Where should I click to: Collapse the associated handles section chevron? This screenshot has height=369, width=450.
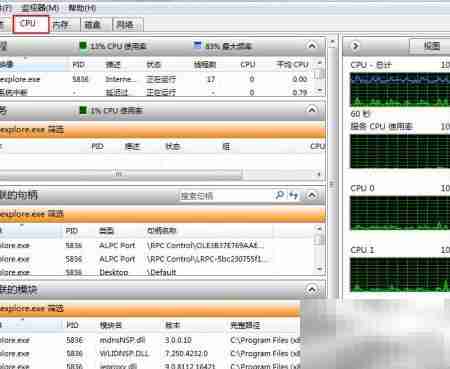pos(312,195)
